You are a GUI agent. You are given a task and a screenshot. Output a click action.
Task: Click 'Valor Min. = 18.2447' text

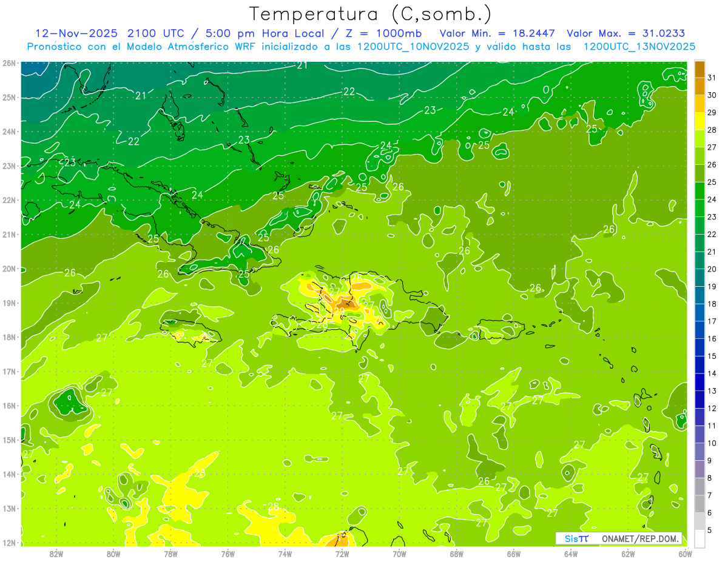[x=498, y=33]
